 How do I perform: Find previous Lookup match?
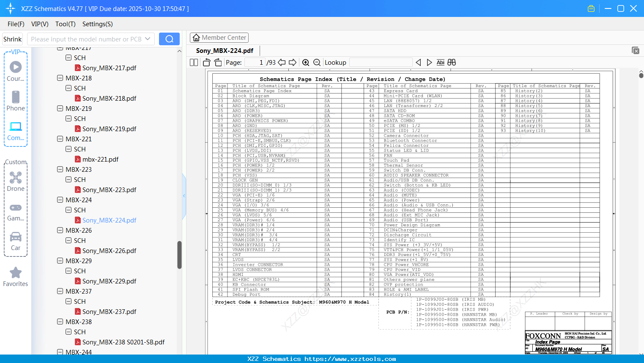418,63
